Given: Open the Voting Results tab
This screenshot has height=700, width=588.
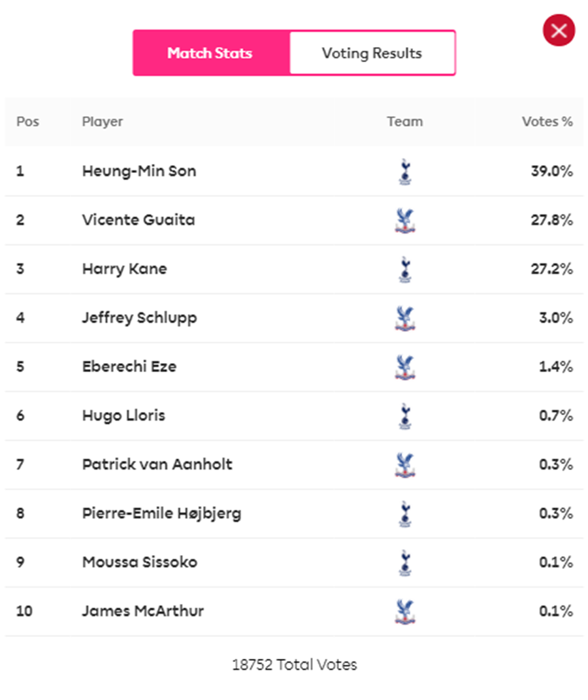Looking at the screenshot, I should (x=372, y=53).
